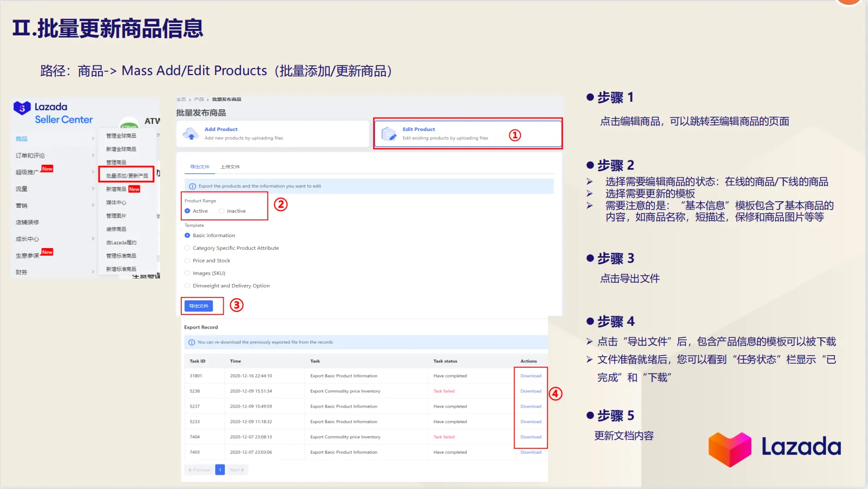Click the info icon beside 're-download' notice
This screenshot has height=489, width=868.
coord(192,342)
